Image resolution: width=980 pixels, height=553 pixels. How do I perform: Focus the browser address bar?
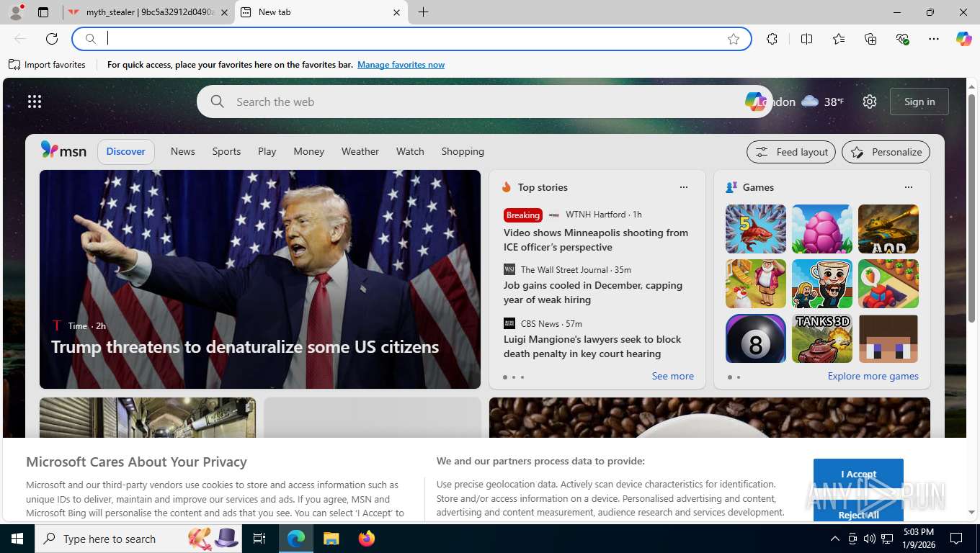(411, 39)
